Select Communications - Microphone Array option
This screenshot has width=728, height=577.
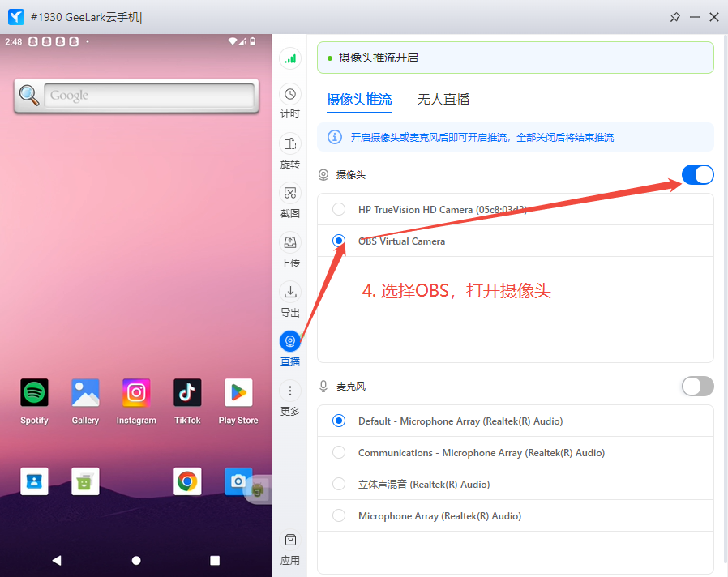(x=515, y=452)
